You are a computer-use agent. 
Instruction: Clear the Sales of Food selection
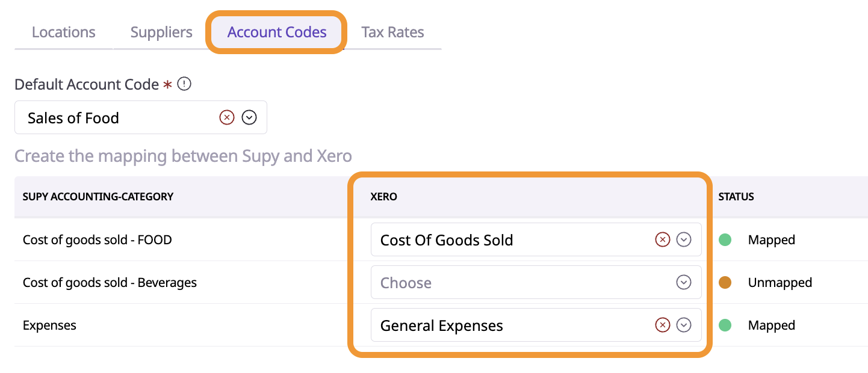coord(226,117)
